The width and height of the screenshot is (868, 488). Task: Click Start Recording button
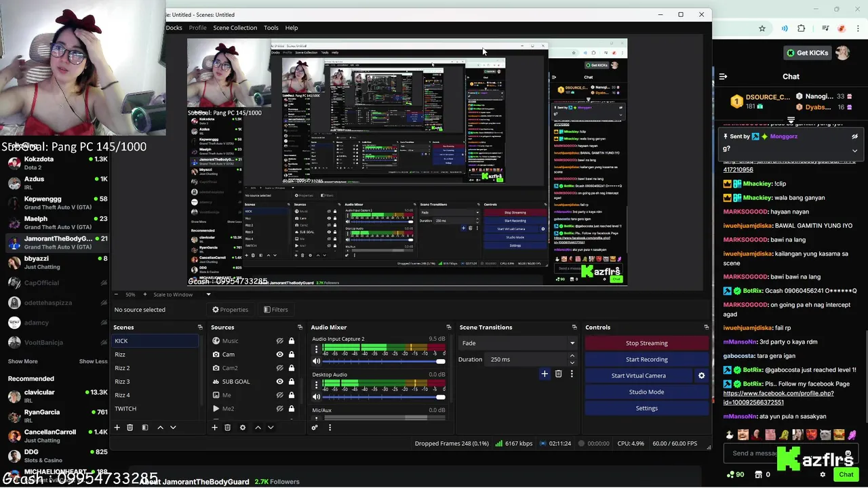[646, 359]
